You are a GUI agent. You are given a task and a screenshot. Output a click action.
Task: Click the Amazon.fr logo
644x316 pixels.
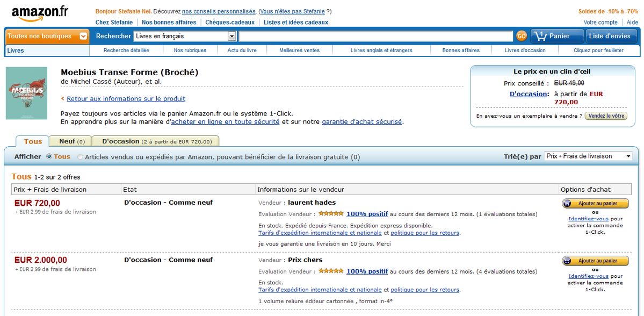click(40, 13)
